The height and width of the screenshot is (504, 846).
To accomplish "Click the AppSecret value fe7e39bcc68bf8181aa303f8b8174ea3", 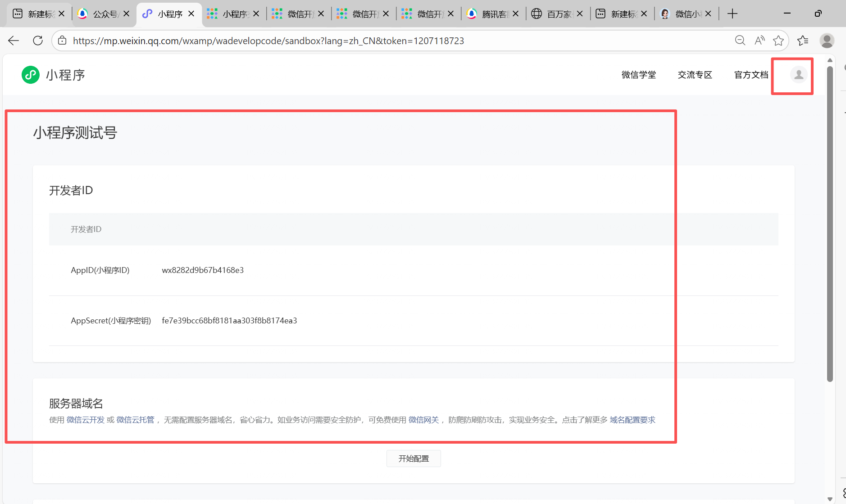I will (x=229, y=321).
